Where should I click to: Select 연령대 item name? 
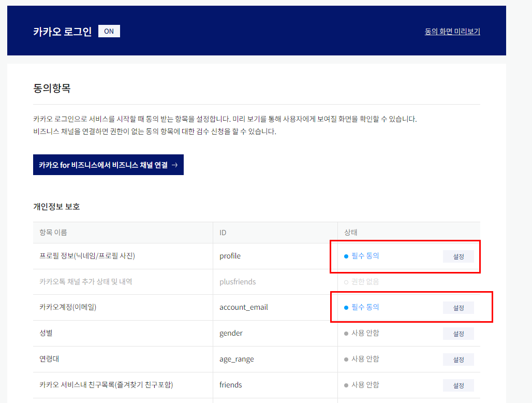pyautogui.click(x=49, y=359)
